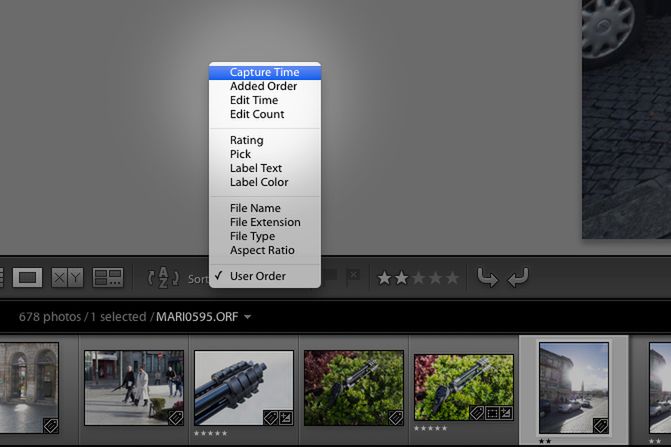Click two-star rating under selected street thumbnail

click(x=545, y=441)
